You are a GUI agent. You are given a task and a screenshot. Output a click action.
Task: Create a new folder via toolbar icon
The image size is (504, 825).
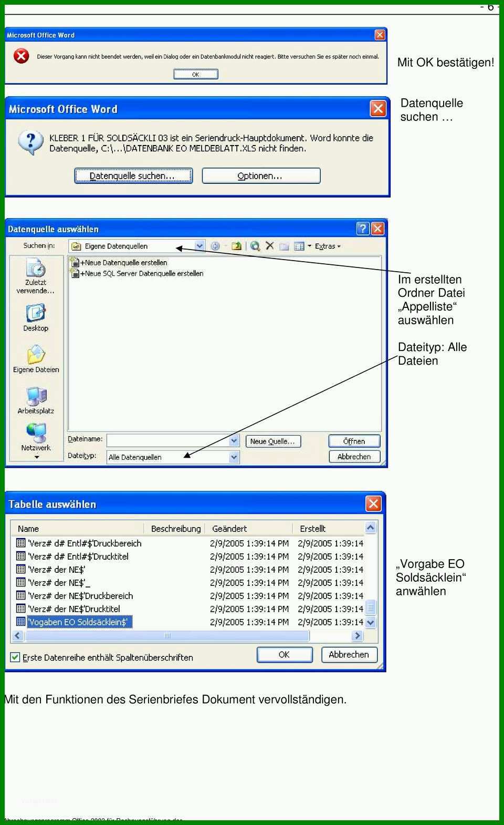pos(284,246)
